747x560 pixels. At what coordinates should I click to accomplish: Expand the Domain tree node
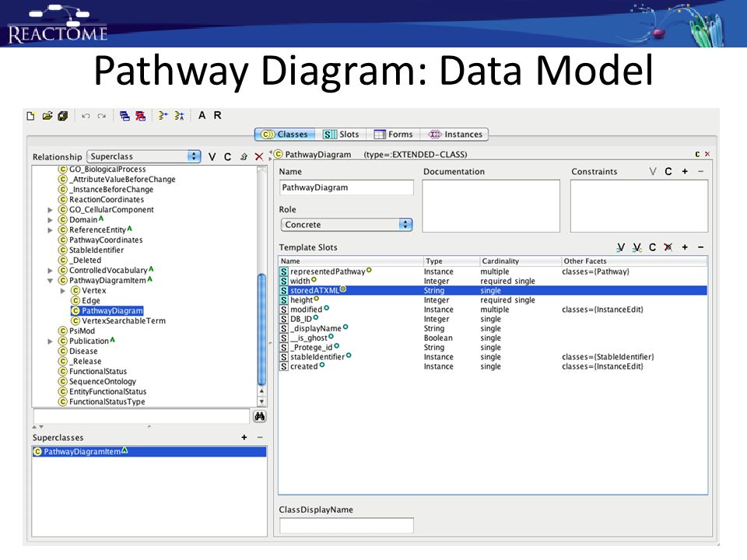point(50,220)
